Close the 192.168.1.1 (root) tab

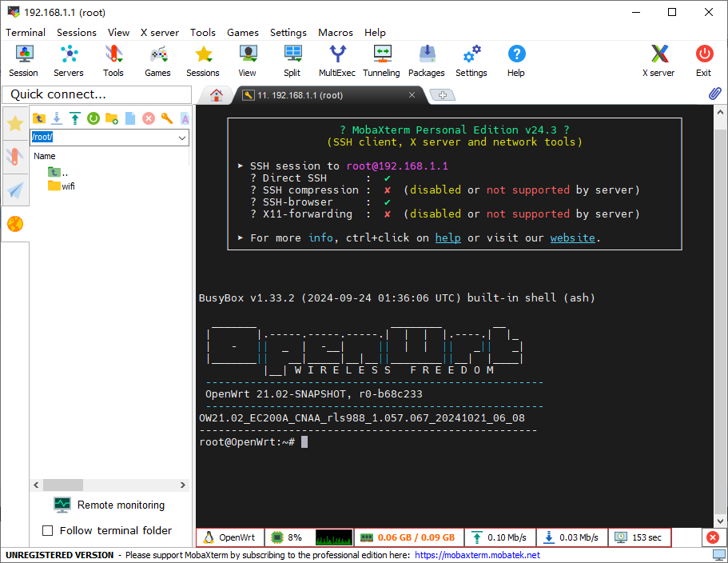(x=412, y=94)
